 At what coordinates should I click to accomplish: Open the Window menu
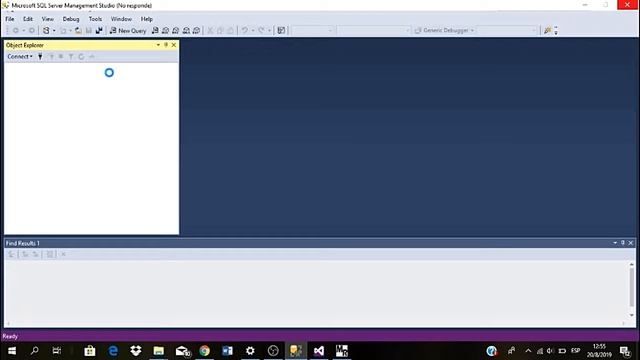pyautogui.click(x=121, y=19)
